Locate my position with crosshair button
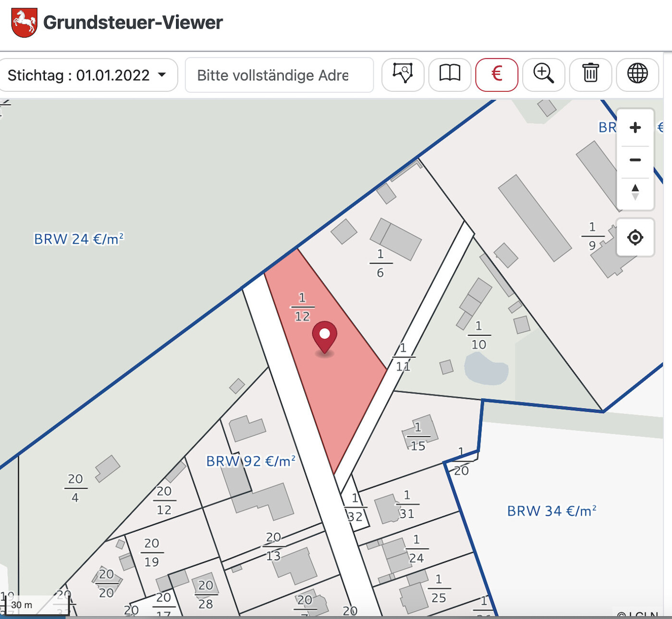Screen dimensions: 672x619 tap(635, 237)
